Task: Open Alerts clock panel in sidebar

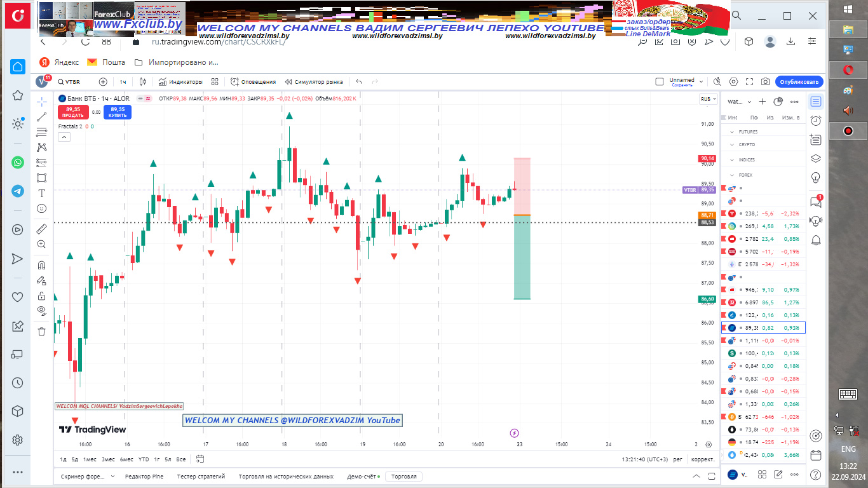Action: [816, 121]
